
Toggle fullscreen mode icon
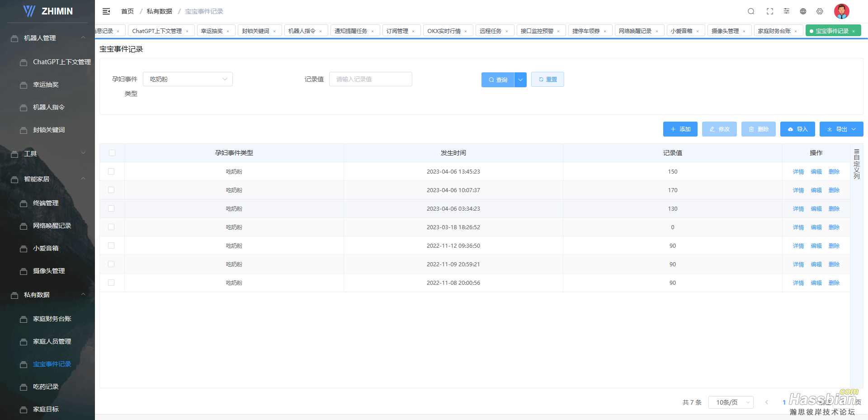(770, 11)
